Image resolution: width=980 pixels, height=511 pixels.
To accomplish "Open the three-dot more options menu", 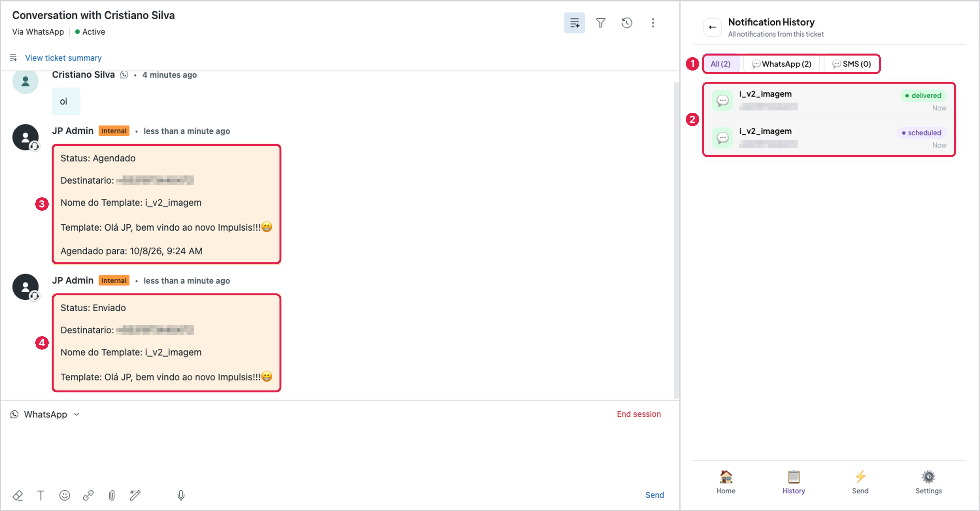I will click(x=653, y=23).
